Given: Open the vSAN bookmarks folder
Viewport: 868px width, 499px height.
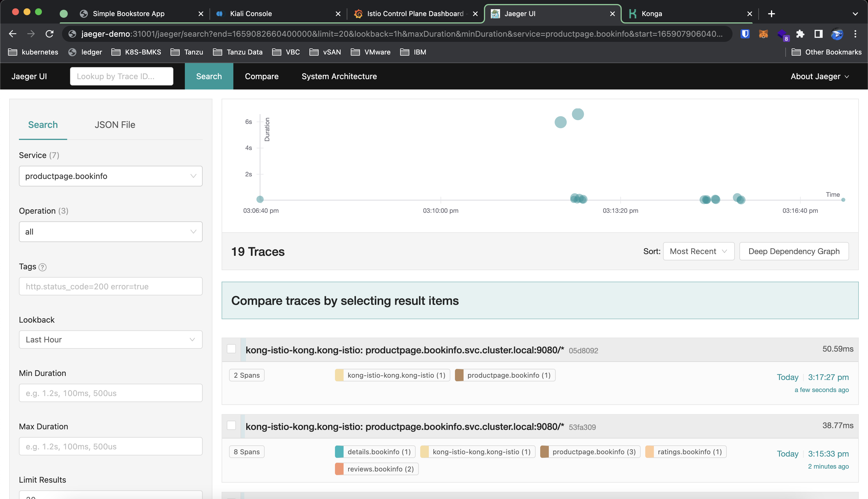Looking at the screenshot, I should click(325, 52).
